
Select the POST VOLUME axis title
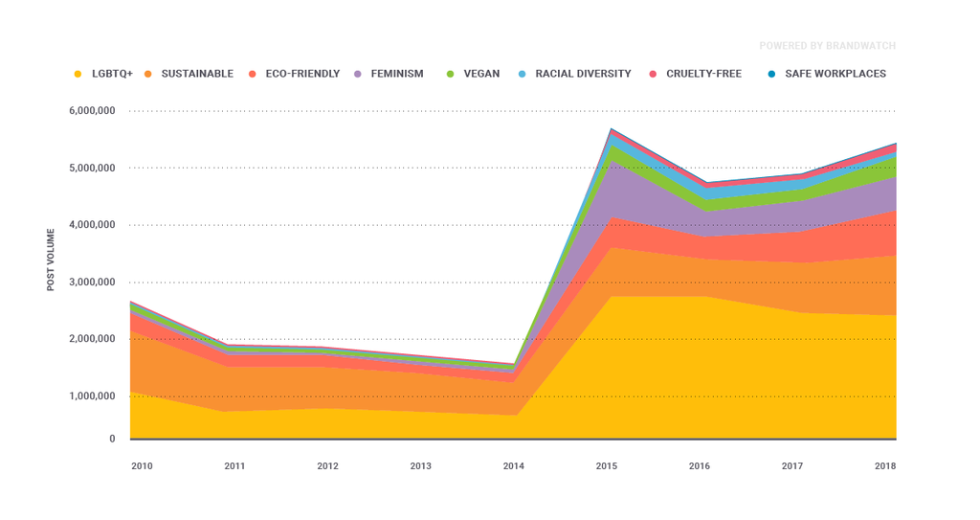pos(51,259)
